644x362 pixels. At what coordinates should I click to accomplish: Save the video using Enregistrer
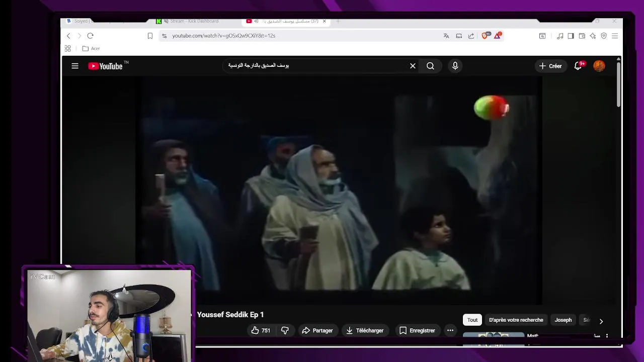tap(417, 330)
